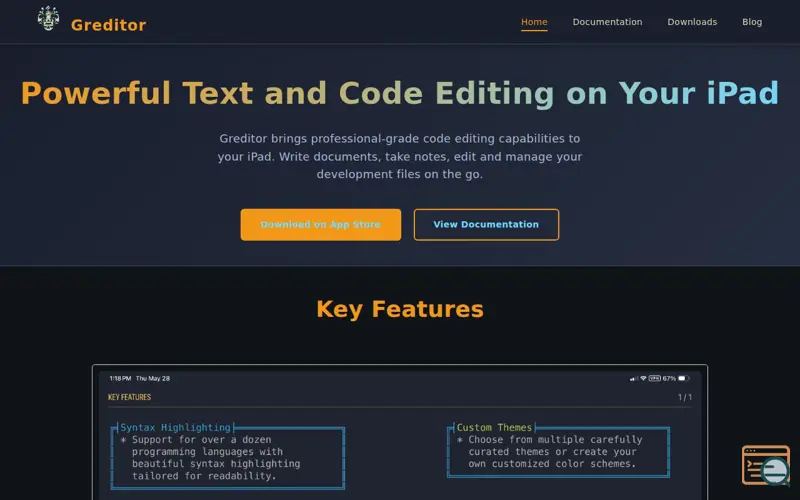This screenshot has height=500, width=800.
Task: Open the Downloads nav item
Action: click(692, 22)
